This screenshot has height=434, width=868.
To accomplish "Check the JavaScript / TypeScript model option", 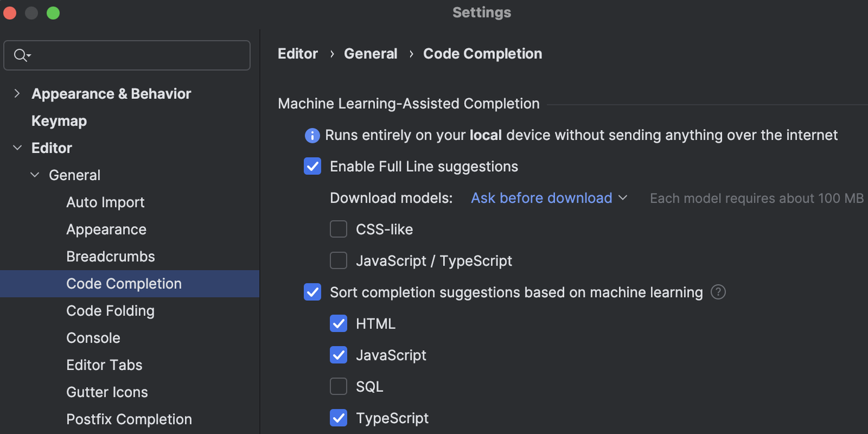I will (338, 260).
